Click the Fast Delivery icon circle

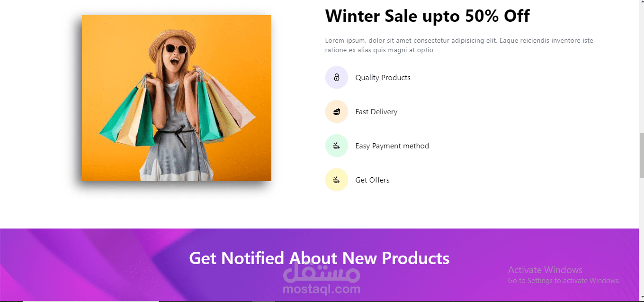(x=337, y=111)
